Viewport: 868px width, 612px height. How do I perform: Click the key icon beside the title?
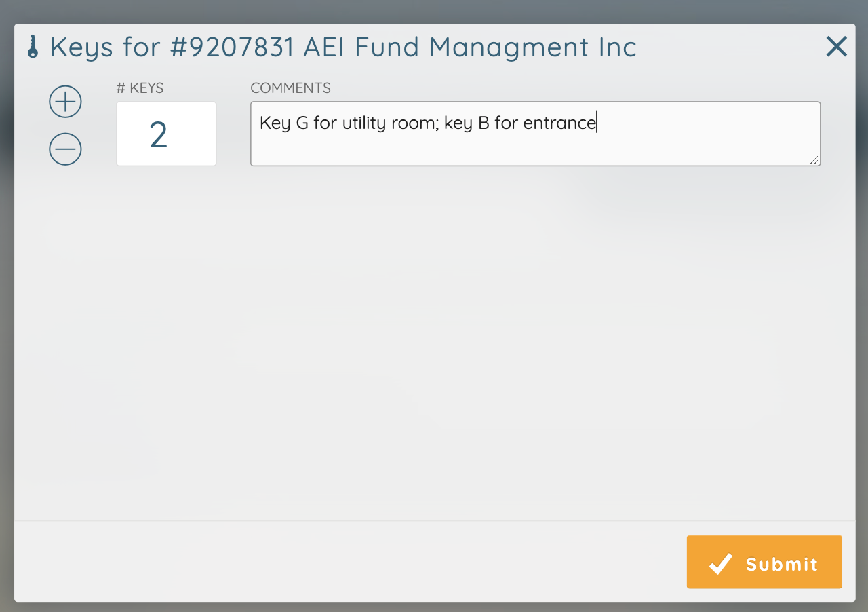click(33, 47)
